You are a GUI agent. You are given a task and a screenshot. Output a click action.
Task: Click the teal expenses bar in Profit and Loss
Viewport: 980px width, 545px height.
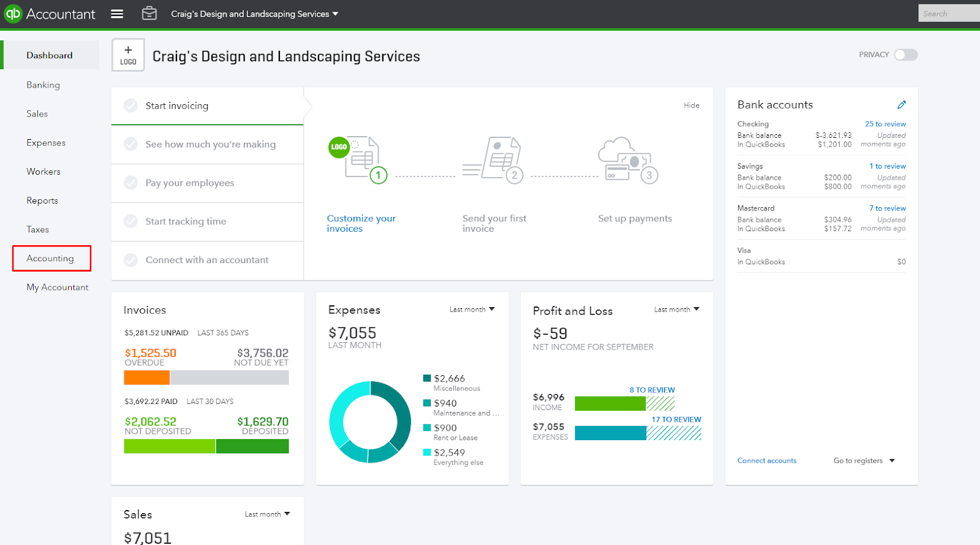(611, 433)
